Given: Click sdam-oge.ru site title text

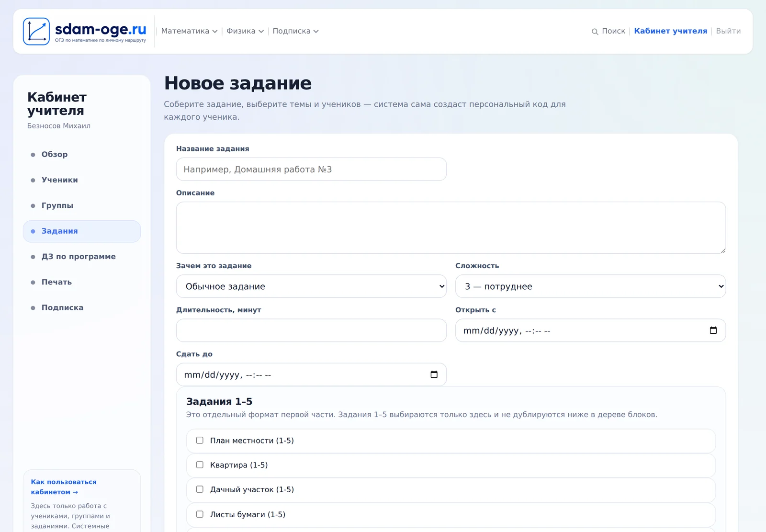Looking at the screenshot, I should pyautogui.click(x=101, y=29).
